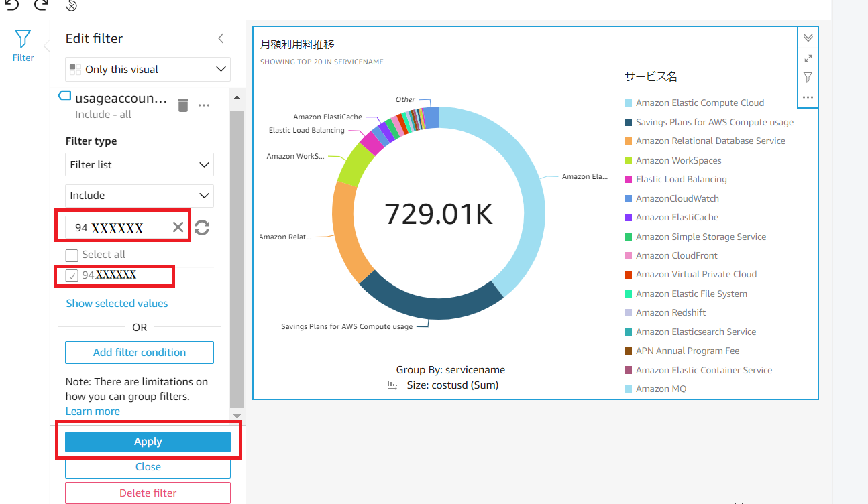Click Show selected values link
Screen dimensions: 868x504
[117, 304]
